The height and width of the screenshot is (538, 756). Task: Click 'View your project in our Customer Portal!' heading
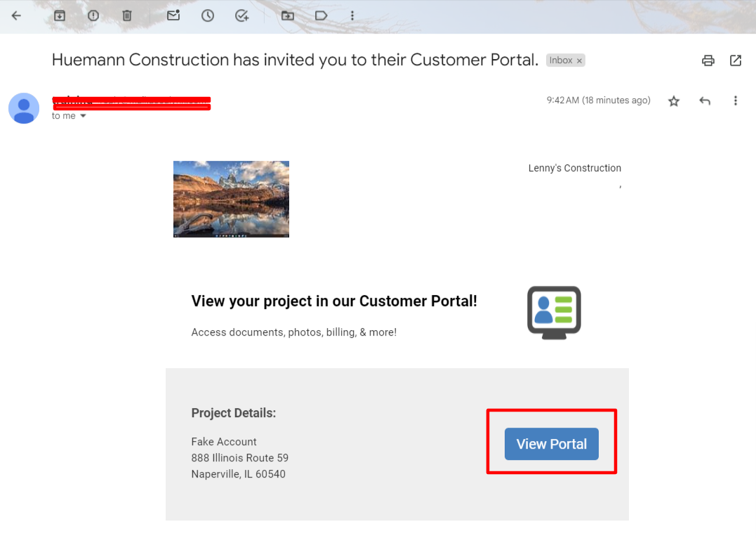pos(334,301)
